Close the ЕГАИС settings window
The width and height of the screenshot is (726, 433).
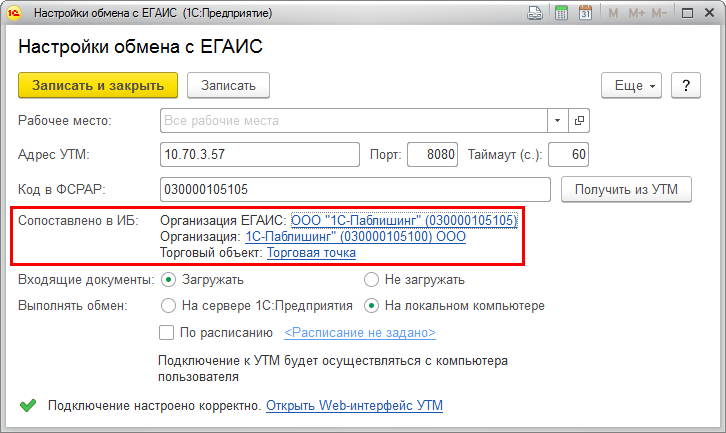coord(709,13)
